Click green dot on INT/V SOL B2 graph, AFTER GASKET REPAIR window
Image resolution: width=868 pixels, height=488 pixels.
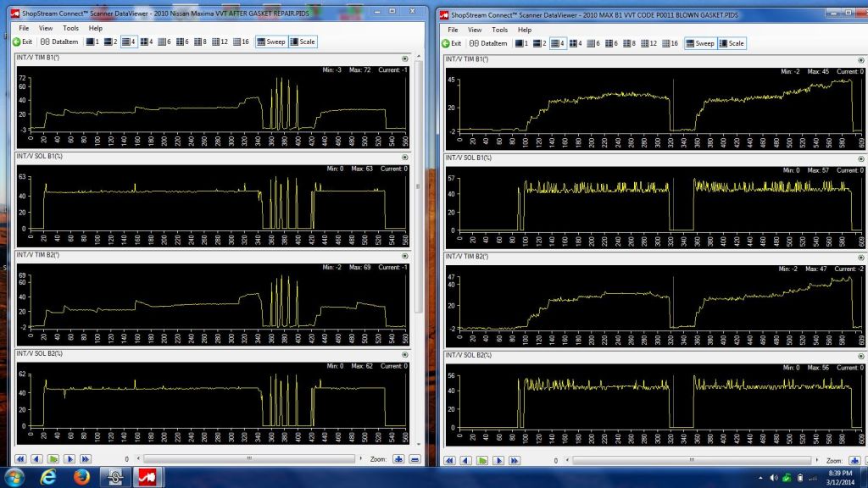404,355
